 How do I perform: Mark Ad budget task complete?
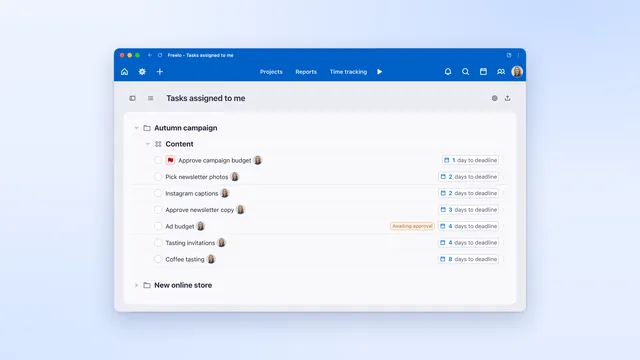158,226
